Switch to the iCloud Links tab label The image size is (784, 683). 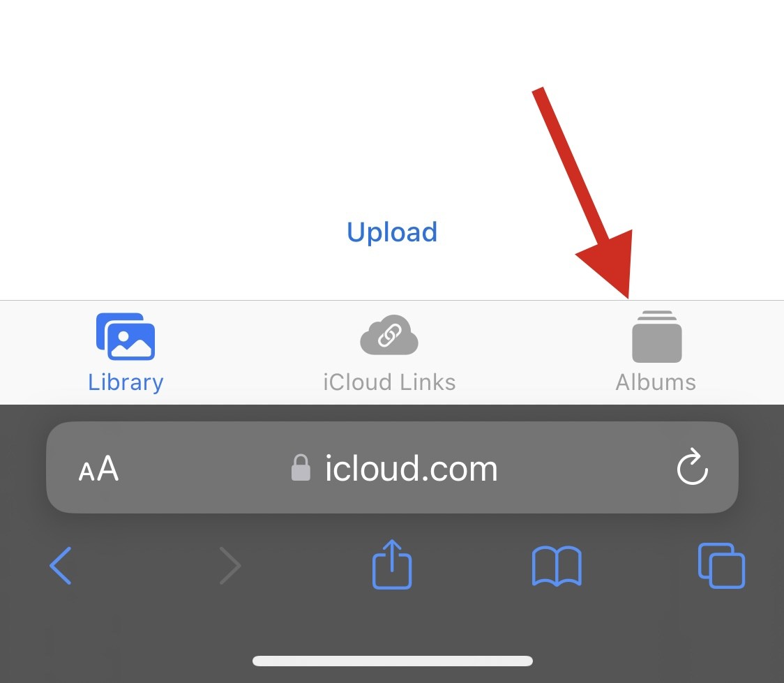click(x=389, y=382)
